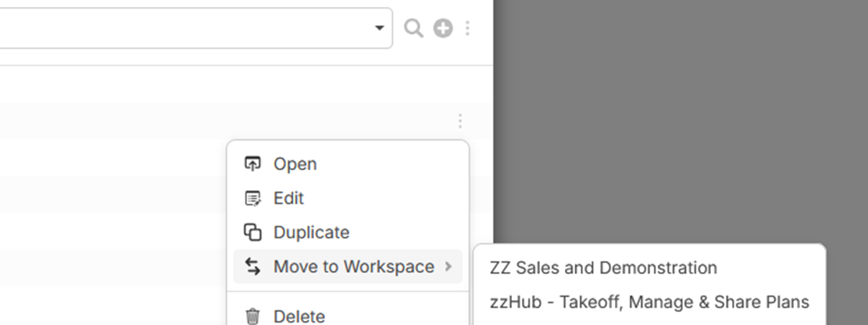Choose Delete from the context menu
This screenshot has width=868, height=325.
[299, 316]
